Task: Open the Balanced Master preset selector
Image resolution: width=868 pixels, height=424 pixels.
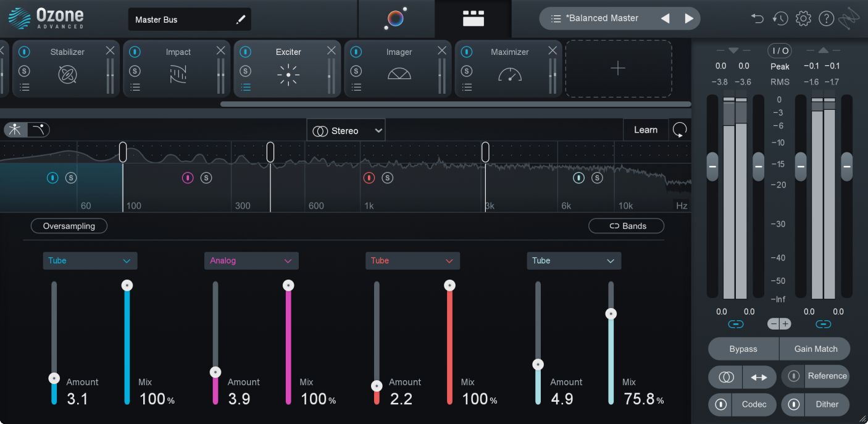Action: point(601,19)
